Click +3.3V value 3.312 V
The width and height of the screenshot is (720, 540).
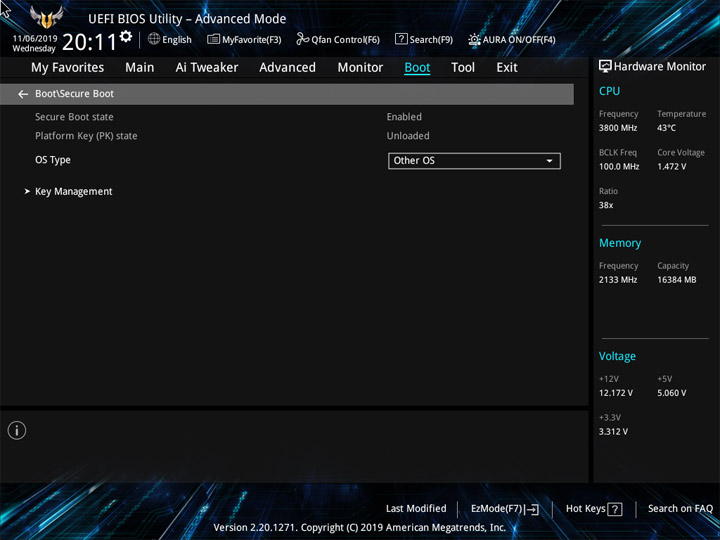pyautogui.click(x=613, y=432)
